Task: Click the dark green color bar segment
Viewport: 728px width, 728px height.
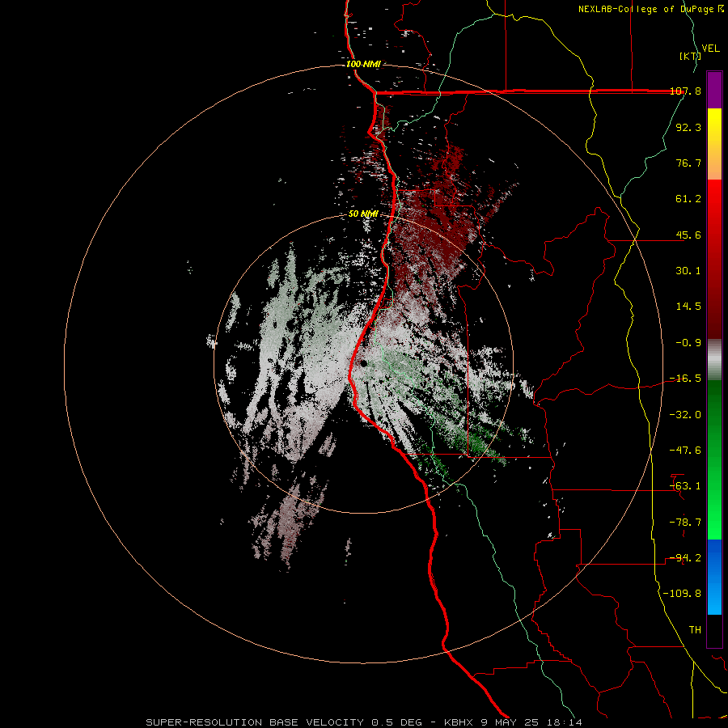Action: tap(714, 420)
